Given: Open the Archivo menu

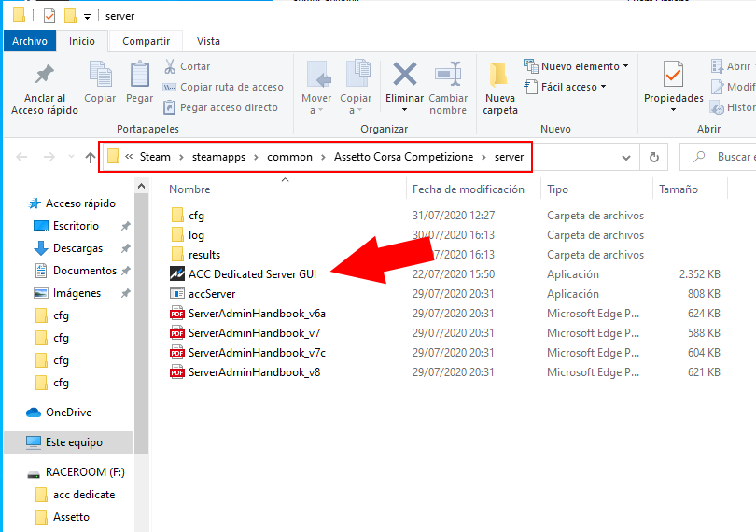Looking at the screenshot, I should click(x=30, y=41).
